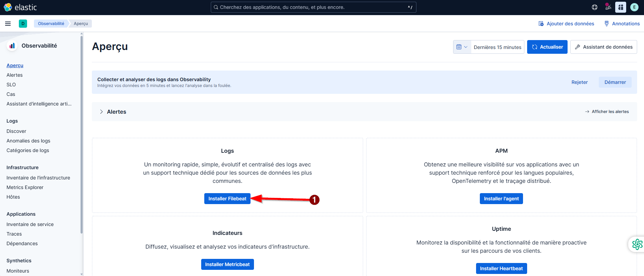Click the Observabilité sidebar logo icon
The width and height of the screenshot is (644, 276).
pos(12,46)
